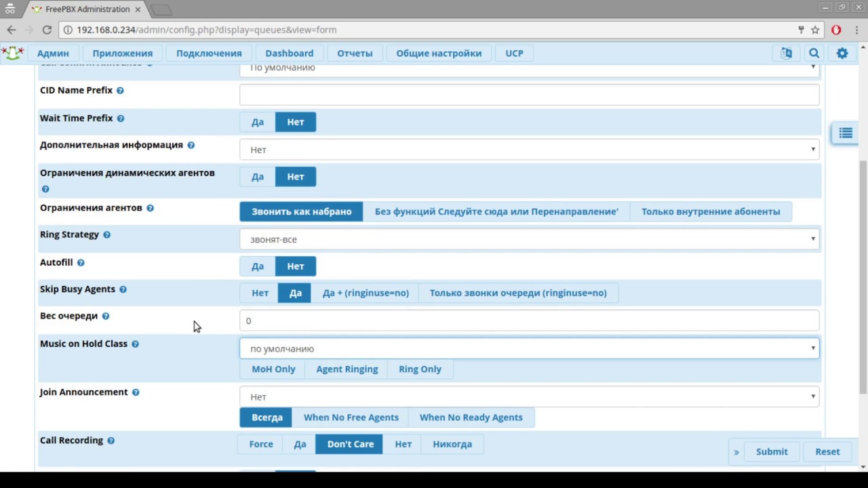Viewport: 868px width, 488px height.
Task: Open the Подключения menu
Action: coord(209,53)
